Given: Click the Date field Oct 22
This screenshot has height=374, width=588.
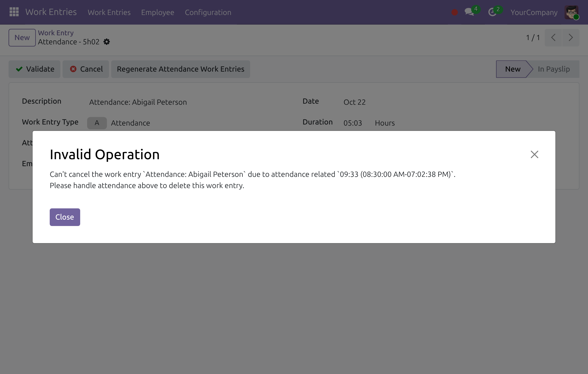Looking at the screenshot, I should pos(354,102).
